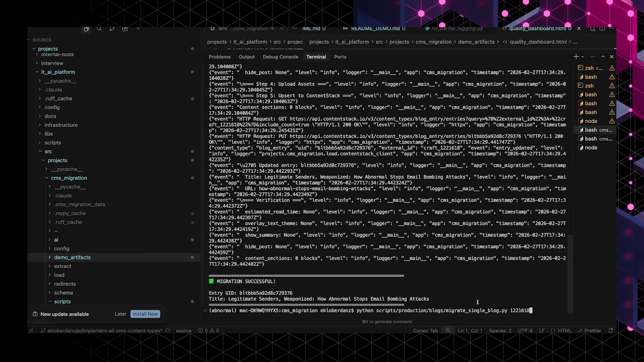Expand the extract folder

pyautogui.click(x=62, y=266)
